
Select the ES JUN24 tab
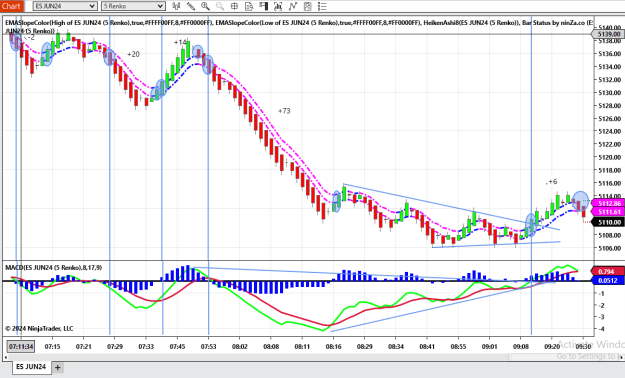tap(31, 367)
